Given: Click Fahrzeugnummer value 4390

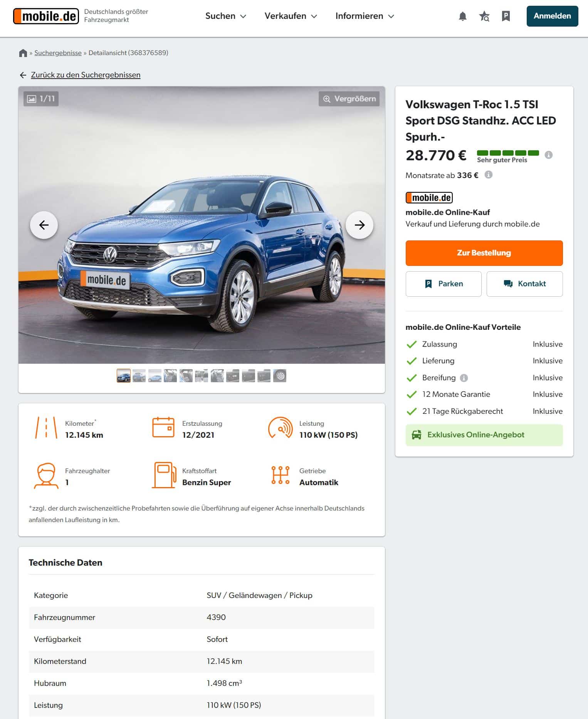Looking at the screenshot, I should coord(216,617).
